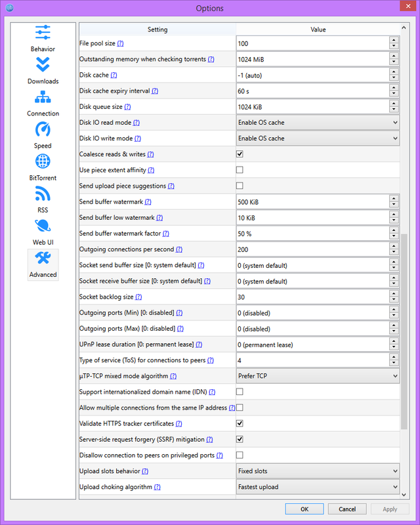
Task: Increase Disk queue size with up arrow
Action: point(394,103)
